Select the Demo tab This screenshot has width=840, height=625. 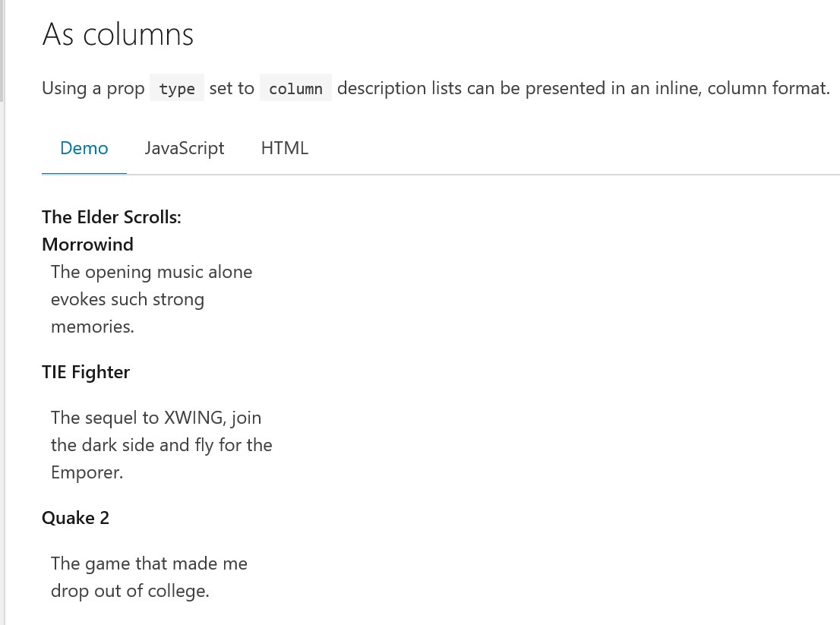[84, 148]
